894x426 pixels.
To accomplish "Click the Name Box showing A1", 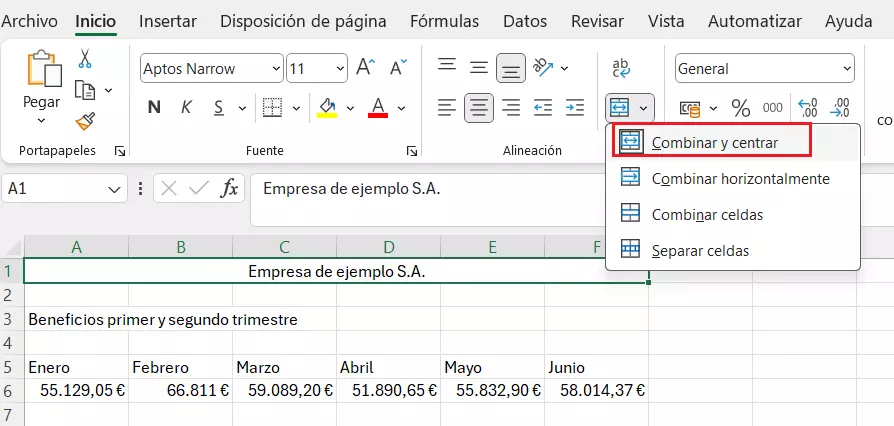I will tap(55, 188).
